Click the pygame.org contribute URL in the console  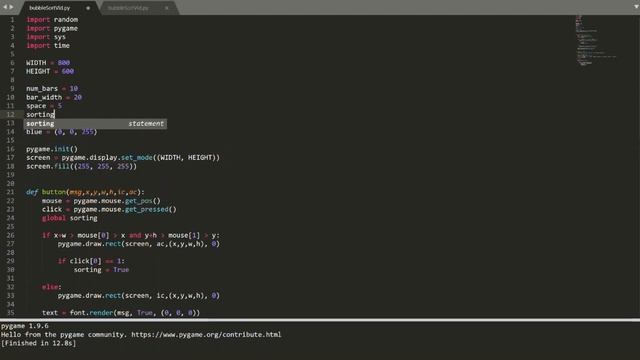coord(206,335)
